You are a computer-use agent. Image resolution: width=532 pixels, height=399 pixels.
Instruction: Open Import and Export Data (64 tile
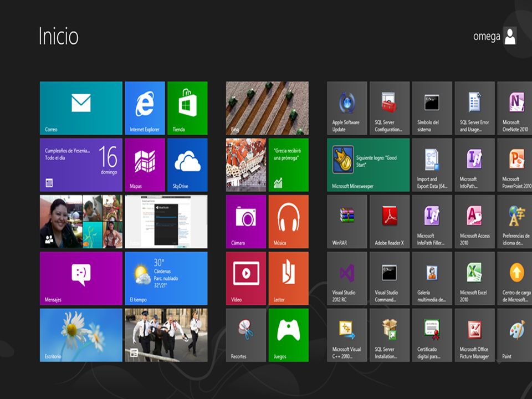[432, 165]
